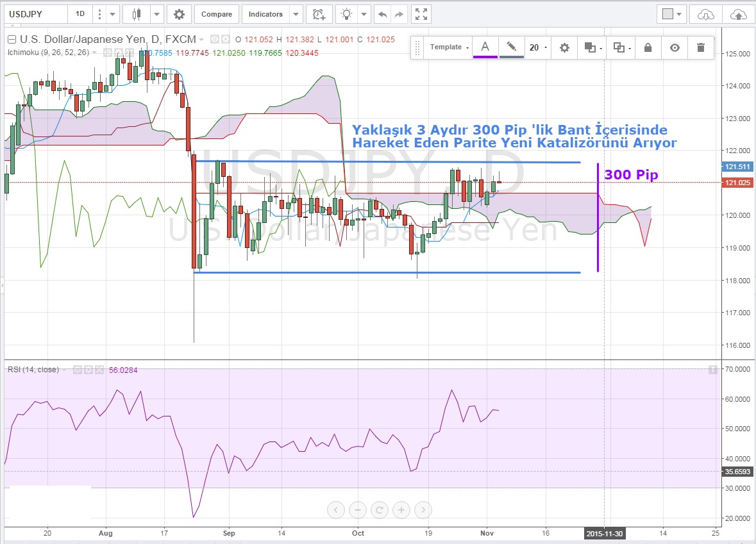Click the Compare button
The image size is (756, 544).
[x=217, y=14]
